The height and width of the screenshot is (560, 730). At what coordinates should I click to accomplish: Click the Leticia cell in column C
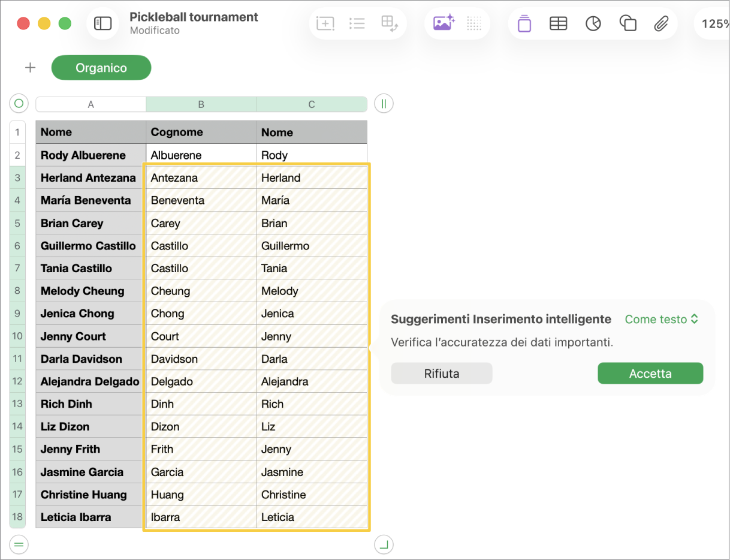[x=312, y=517]
